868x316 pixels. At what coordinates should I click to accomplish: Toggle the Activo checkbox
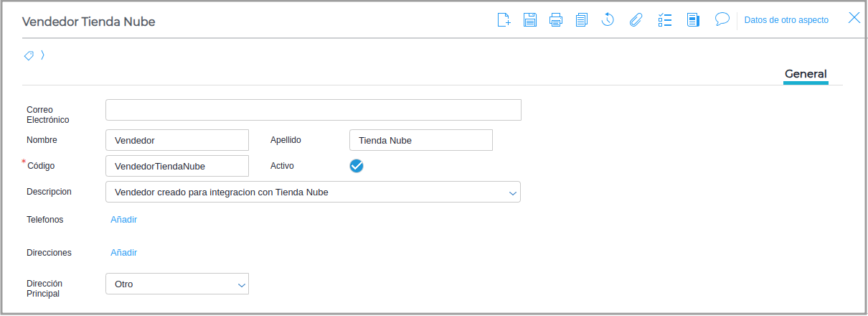pos(357,166)
